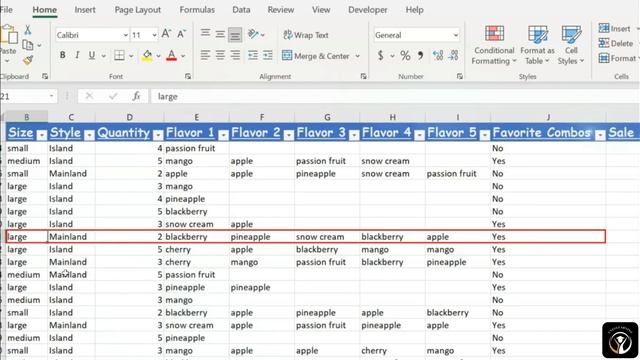Decrease font size with the smaller A
This screenshot has height=360, width=640.
(x=181, y=34)
